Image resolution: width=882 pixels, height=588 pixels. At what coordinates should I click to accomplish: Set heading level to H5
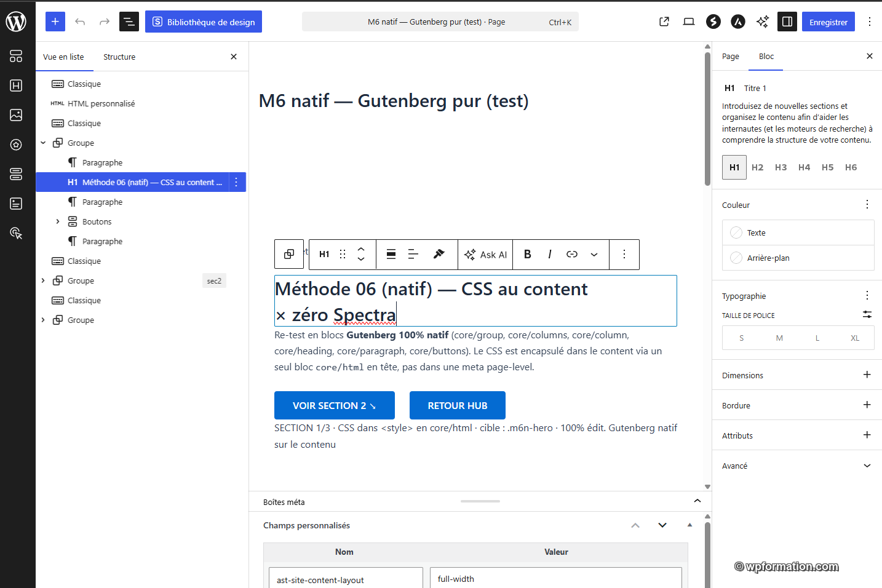click(828, 167)
